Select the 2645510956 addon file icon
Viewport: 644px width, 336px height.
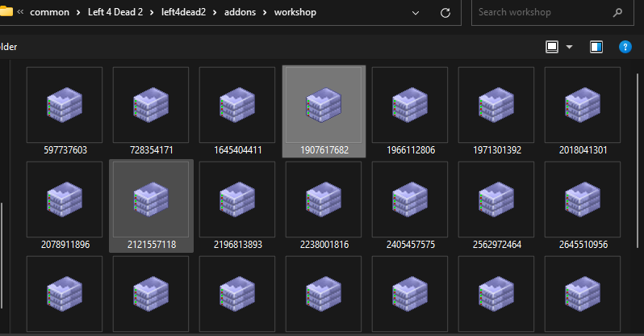point(583,199)
